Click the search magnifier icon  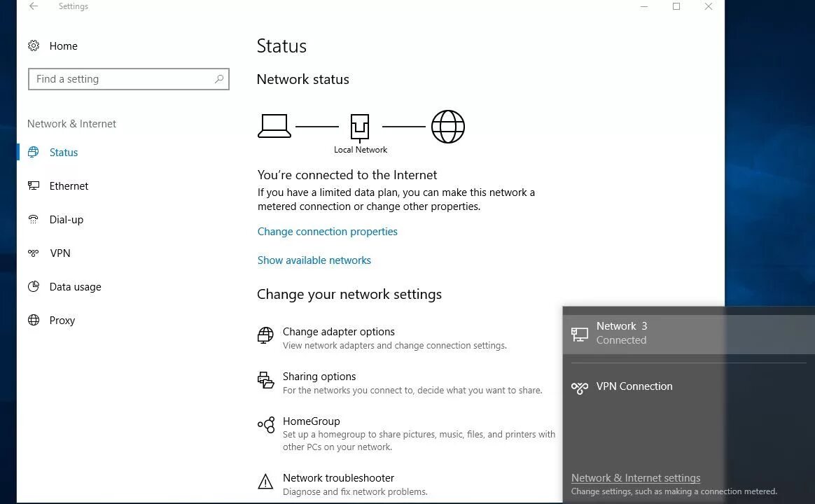click(x=219, y=79)
